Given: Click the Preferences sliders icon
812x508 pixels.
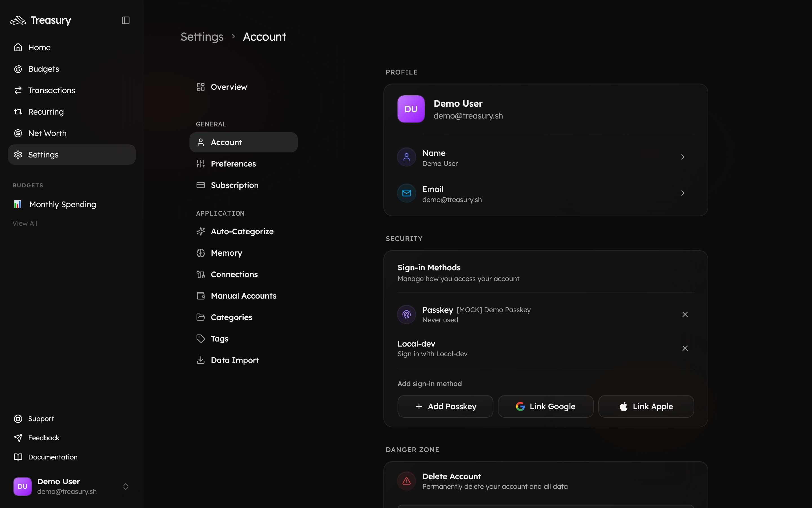Looking at the screenshot, I should (201, 164).
